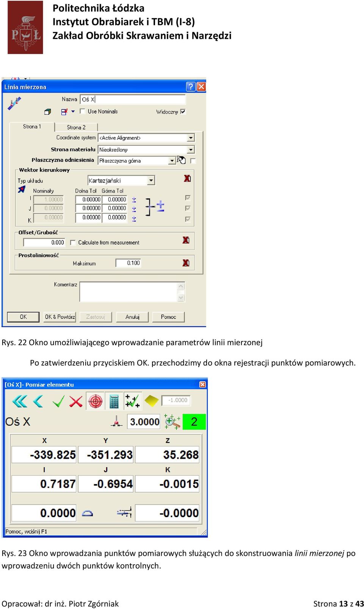Click the OK button

(23, 317)
